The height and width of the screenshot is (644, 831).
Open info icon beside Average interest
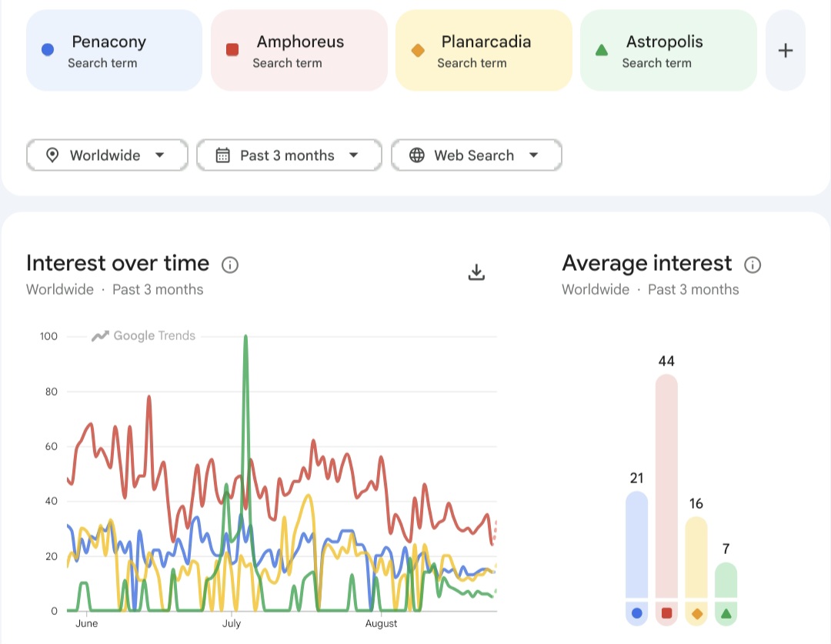(x=753, y=265)
